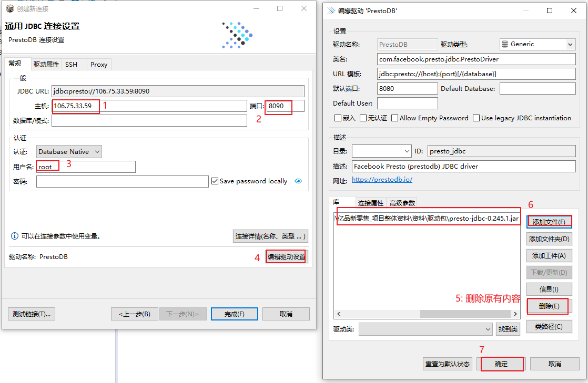Open the Proxy tab
Screen dimensions: 588x383
(x=99, y=65)
